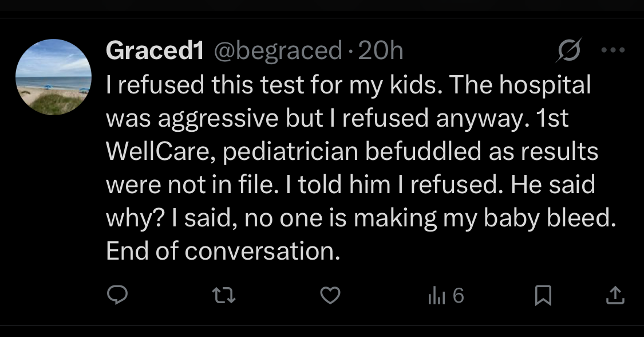Viewport: 644px width, 337px height.
Task: Reply to the Graced1 tweet
Action: coord(117,295)
